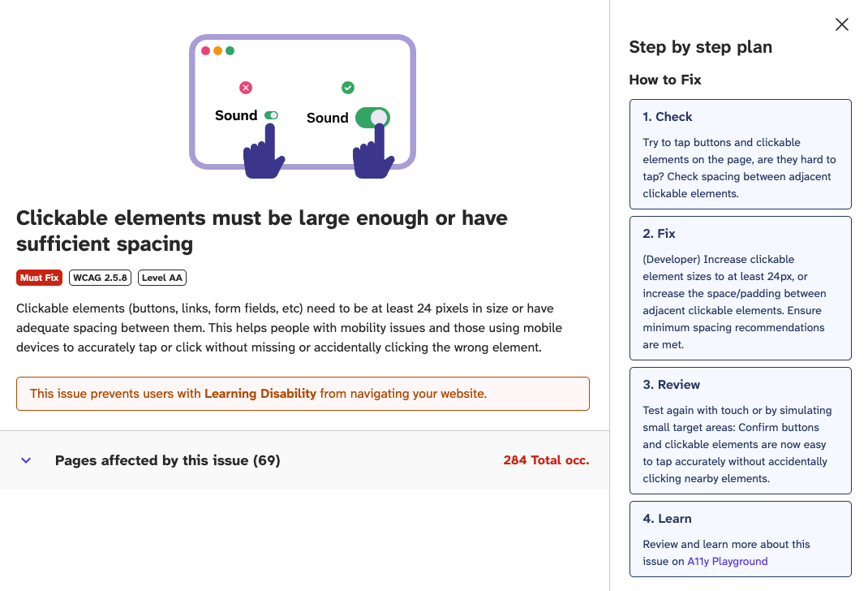Close the step by step plan panel
This screenshot has width=868, height=591.
(x=841, y=24)
